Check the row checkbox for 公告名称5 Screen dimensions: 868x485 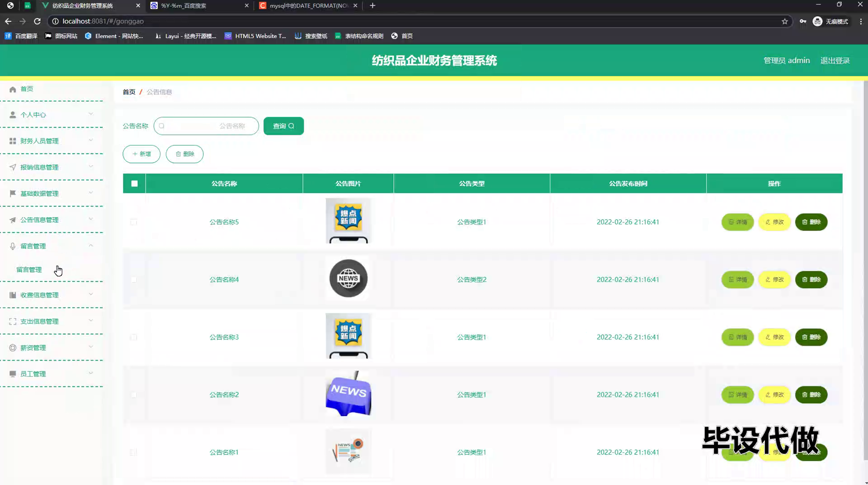pos(133,222)
